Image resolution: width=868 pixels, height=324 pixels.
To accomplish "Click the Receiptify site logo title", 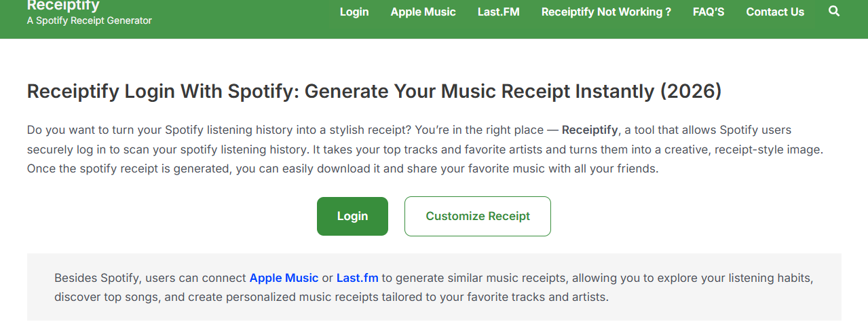I will [x=63, y=6].
